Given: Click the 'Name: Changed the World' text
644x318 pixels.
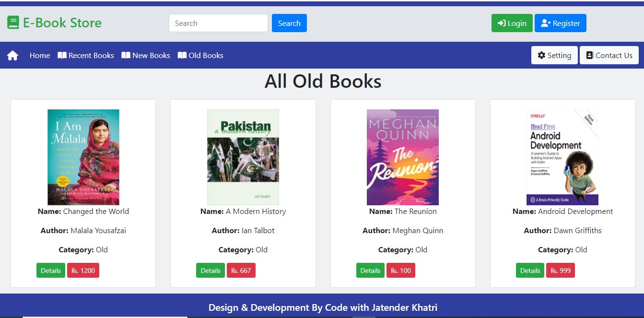Looking at the screenshot, I should 83,211.
